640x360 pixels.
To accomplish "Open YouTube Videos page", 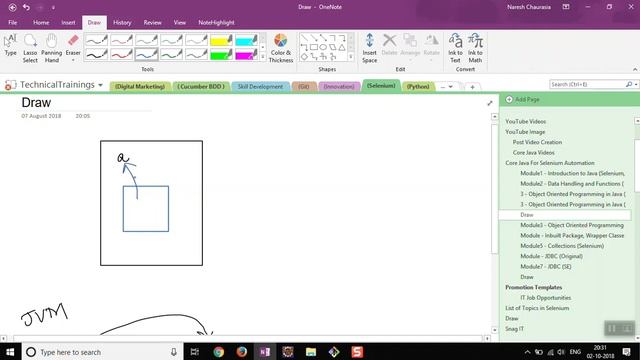I will [525, 121].
